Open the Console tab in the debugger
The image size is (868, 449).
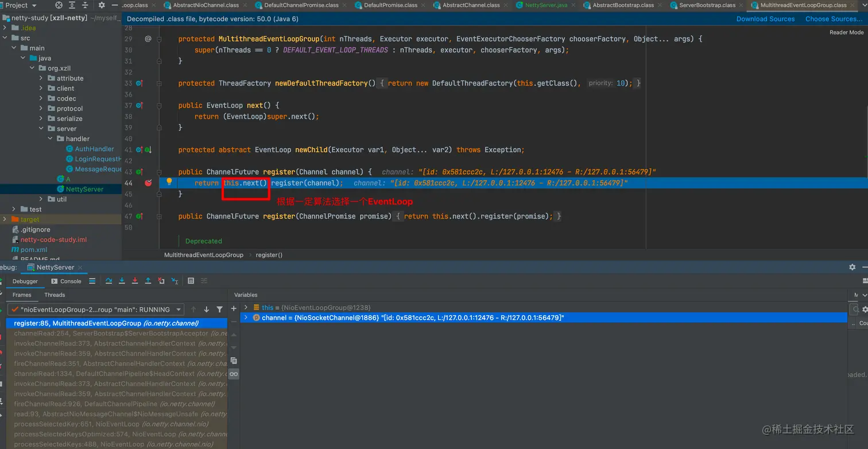coord(66,281)
